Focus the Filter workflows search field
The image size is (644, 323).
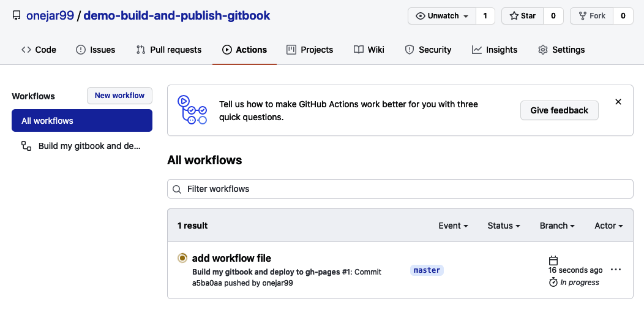[x=400, y=189]
